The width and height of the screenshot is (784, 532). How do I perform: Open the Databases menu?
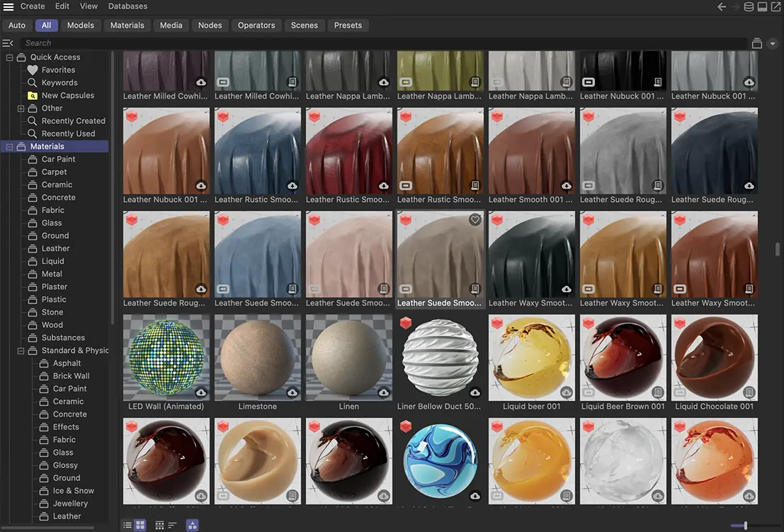pyautogui.click(x=127, y=6)
